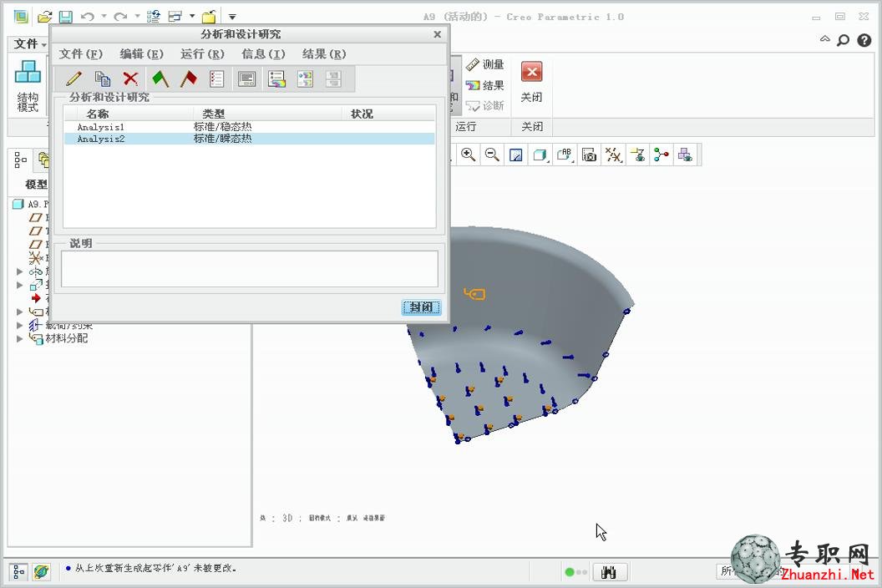Toggle the web browser panel from status bar
Screen dimensions: 882x588
click(41, 572)
